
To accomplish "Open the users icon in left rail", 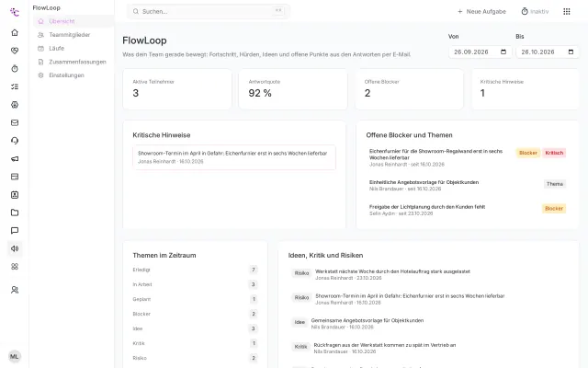I will [x=15, y=290].
